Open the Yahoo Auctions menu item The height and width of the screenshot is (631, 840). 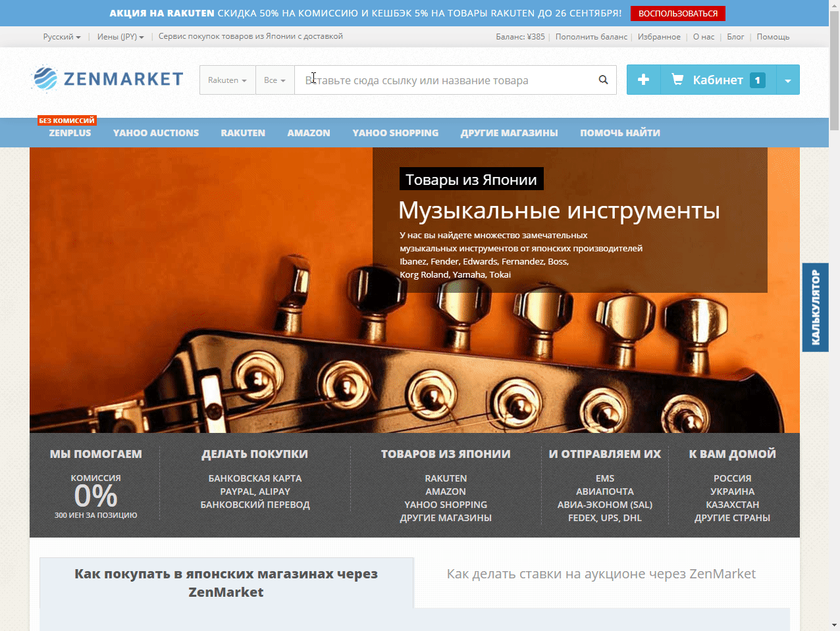pyautogui.click(x=156, y=133)
